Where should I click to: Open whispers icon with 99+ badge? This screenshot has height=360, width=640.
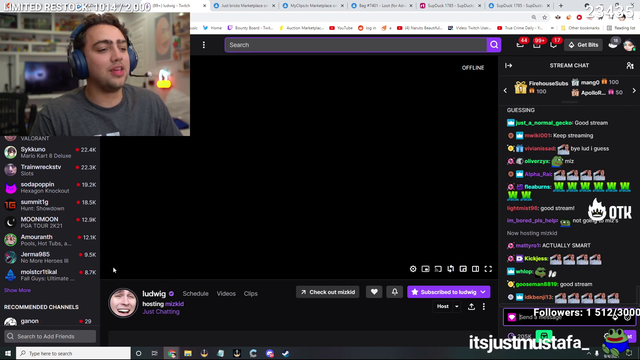point(537,44)
